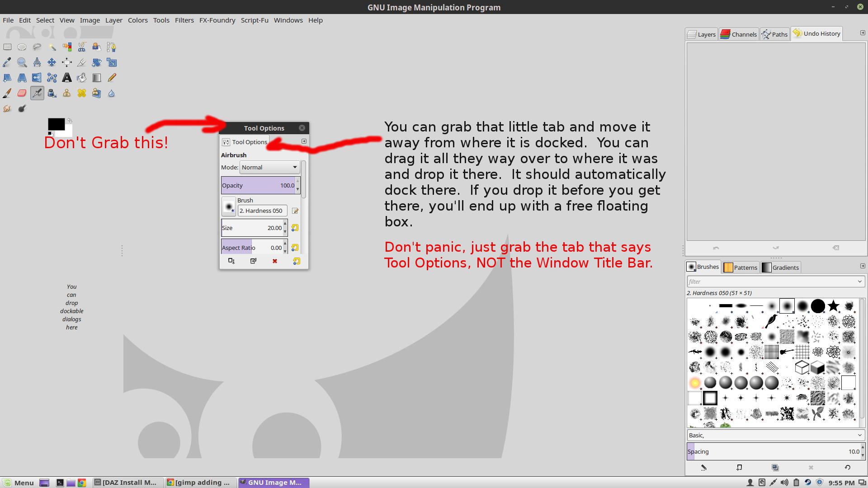The height and width of the screenshot is (488, 868).
Task: Click the black foreground color swatch
Action: click(x=56, y=124)
